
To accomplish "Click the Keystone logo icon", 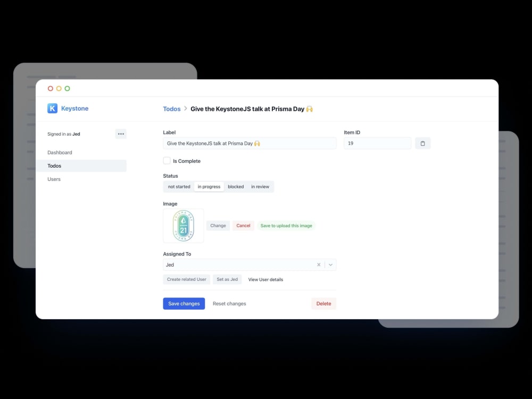I will pyautogui.click(x=52, y=108).
